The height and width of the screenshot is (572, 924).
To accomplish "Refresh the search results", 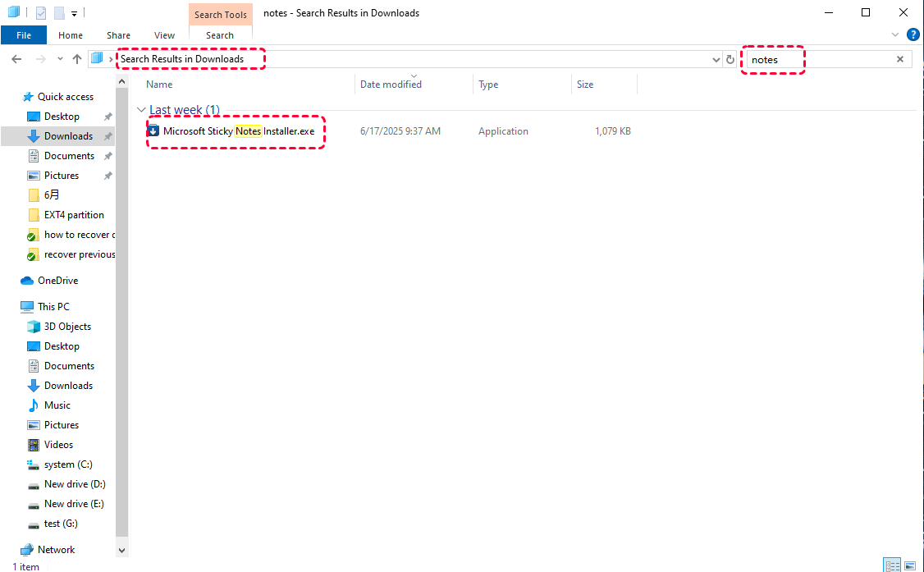I will tap(730, 59).
